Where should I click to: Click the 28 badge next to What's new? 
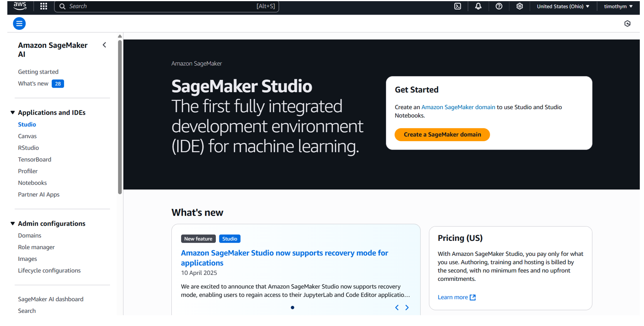click(58, 84)
